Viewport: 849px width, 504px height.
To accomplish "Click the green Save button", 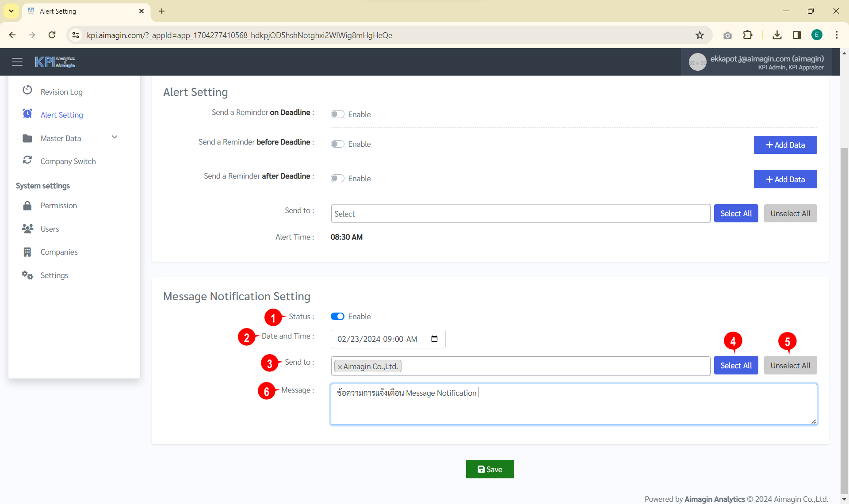I will (x=490, y=469).
